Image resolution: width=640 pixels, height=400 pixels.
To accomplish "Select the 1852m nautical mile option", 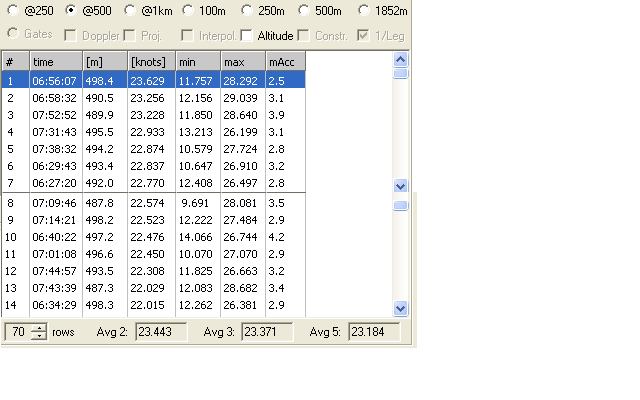I will pos(365,11).
